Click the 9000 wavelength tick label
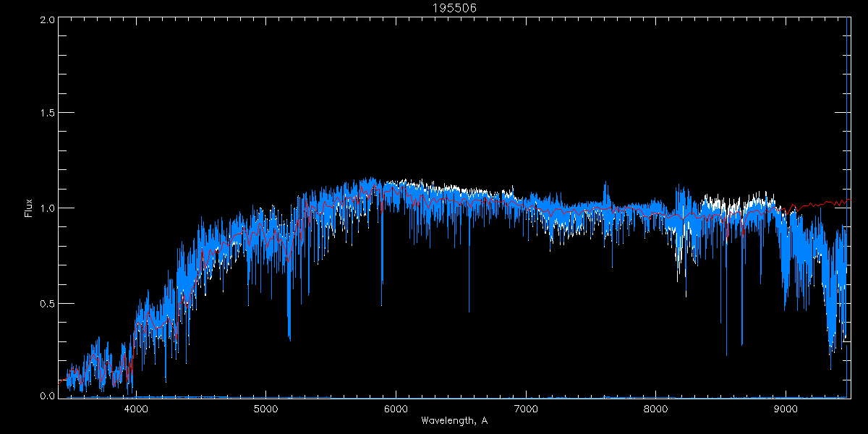The height and width of the screenshot is (434, 868). [786, 409]
